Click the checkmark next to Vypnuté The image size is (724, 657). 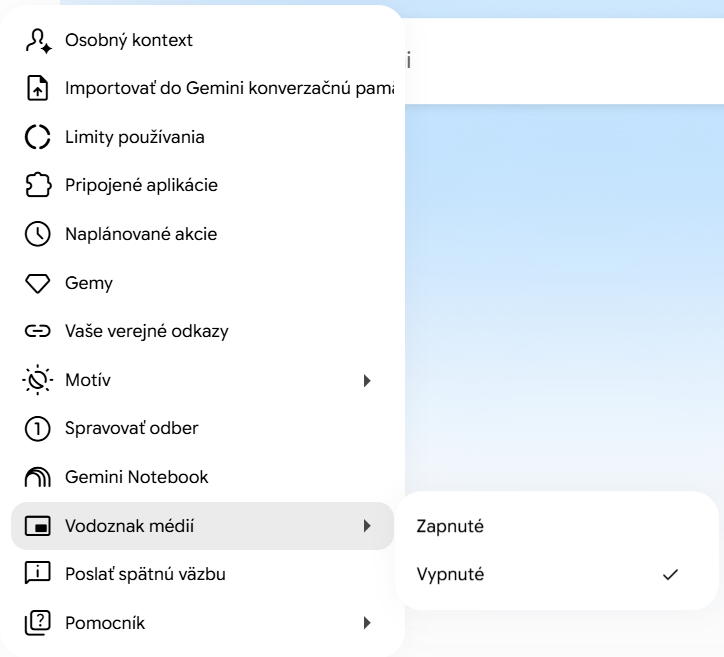point(670,575)
